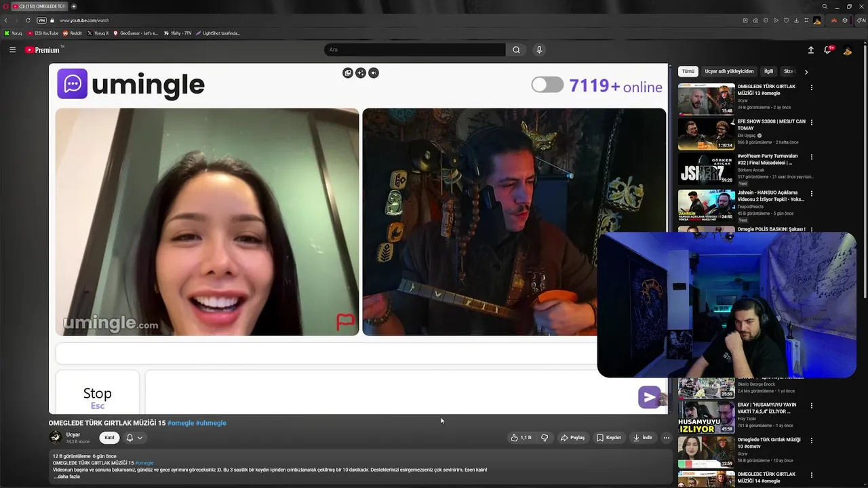Click the Paylaş share button
868x488 pixels.
tap(572, 438)
